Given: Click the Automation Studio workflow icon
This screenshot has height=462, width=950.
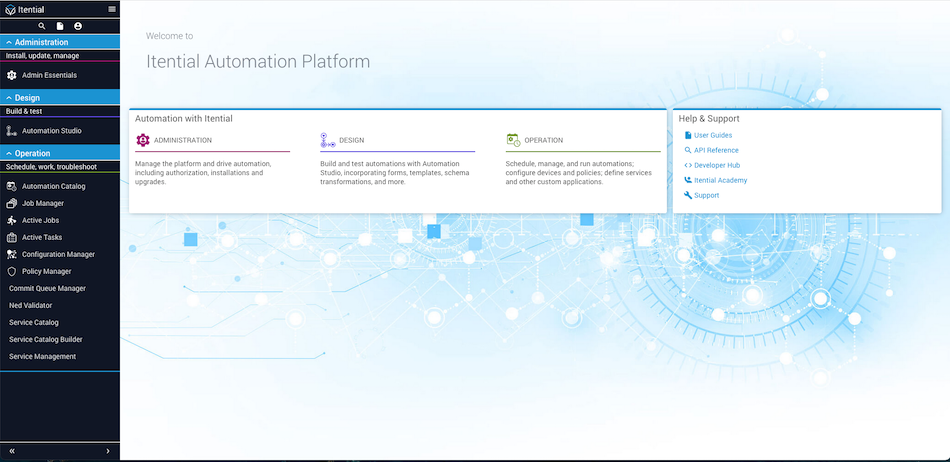Looking at the screenshot, I should pos(12,131).
